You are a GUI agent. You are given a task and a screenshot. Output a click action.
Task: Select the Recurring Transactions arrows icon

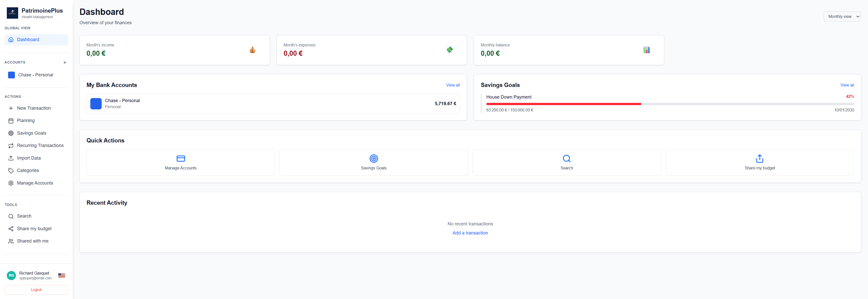pyautogui.click(x=11, y=145)
